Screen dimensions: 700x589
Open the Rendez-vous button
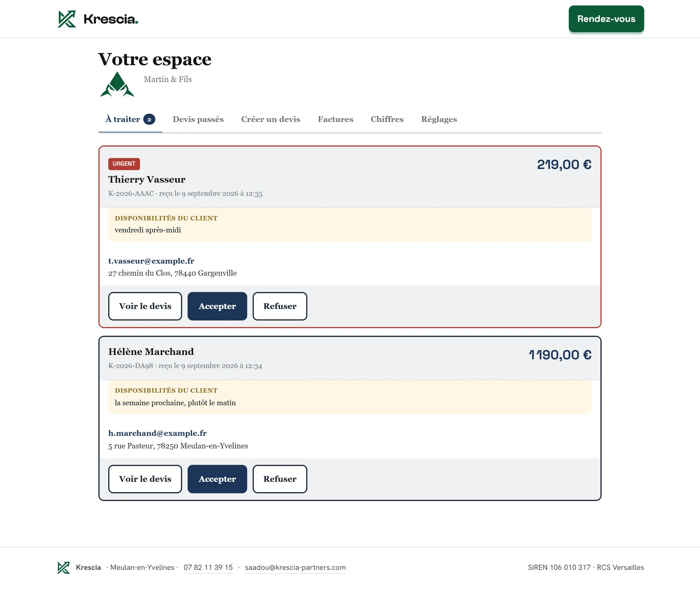[606, 19]
